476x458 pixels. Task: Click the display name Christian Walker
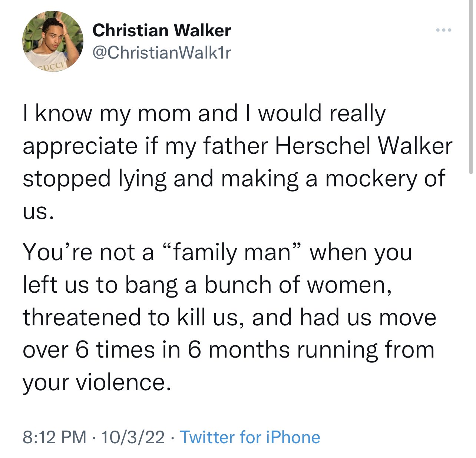[162, 30]
